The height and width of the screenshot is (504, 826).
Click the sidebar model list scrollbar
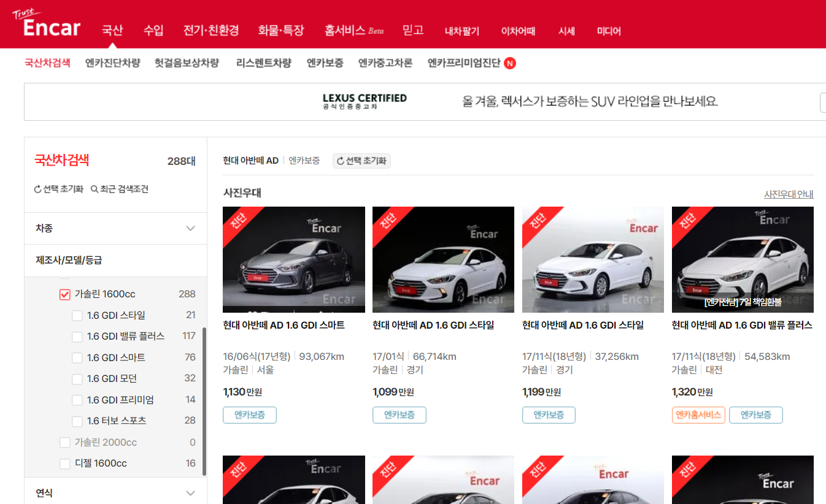tap(204, 401)
